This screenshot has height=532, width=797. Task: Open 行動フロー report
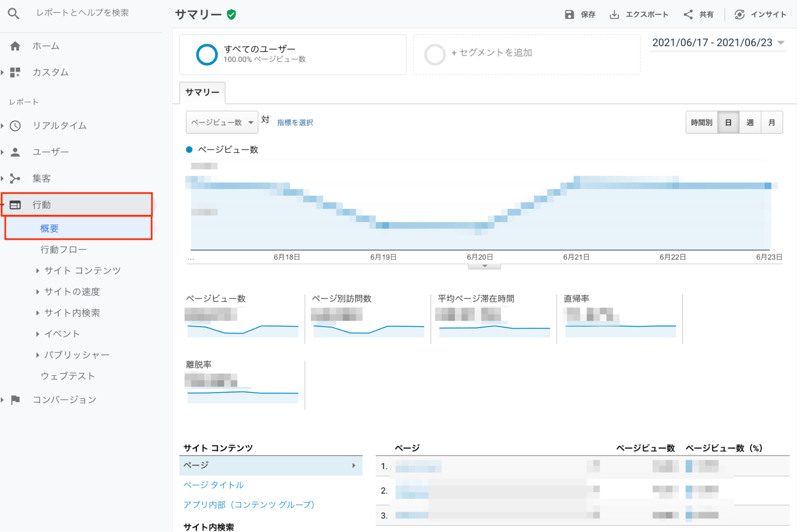tap(64, 250)
